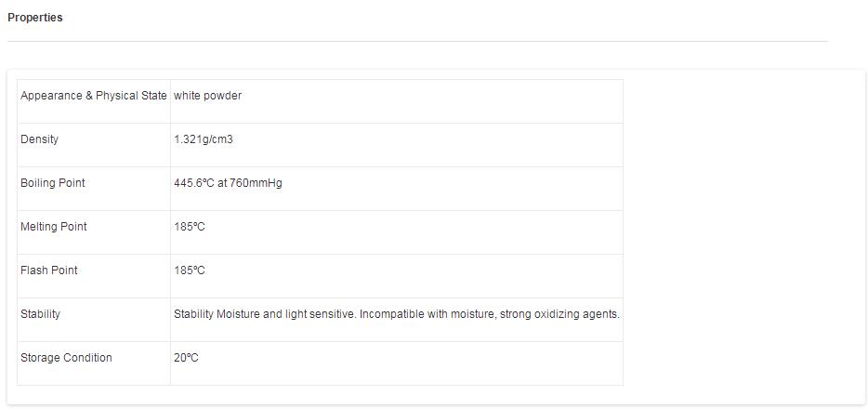This screenshot has width=868, height=409.
Task: Click the Stability row label
Action: [40, 314]
